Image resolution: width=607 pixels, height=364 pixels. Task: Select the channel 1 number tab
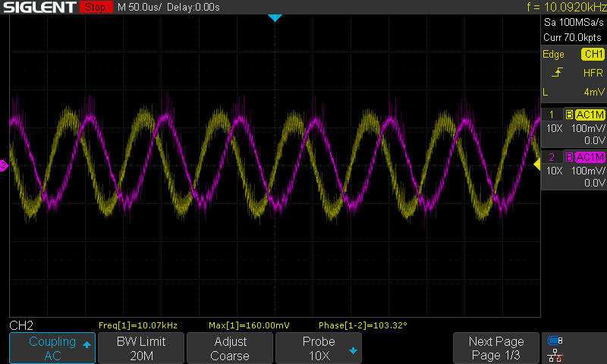[551, 115]
